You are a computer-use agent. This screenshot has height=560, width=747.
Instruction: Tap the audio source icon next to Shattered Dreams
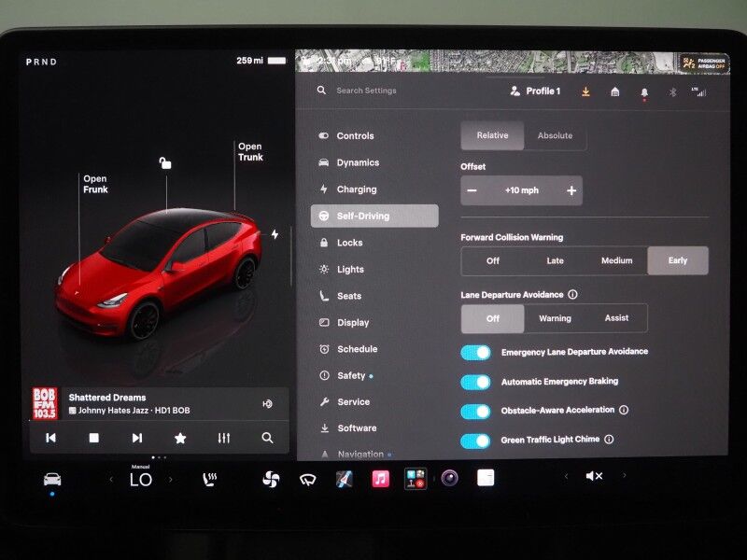pos(267,404)
